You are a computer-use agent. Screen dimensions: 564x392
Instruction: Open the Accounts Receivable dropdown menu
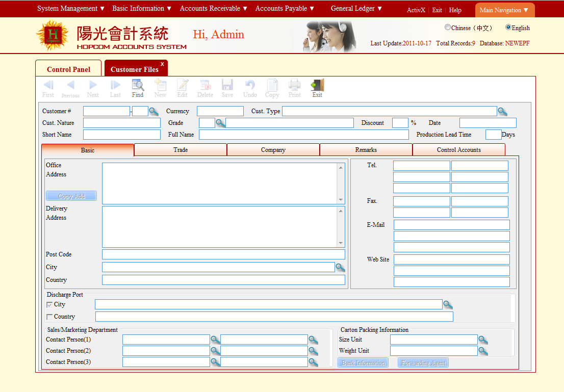click(213, 9)
